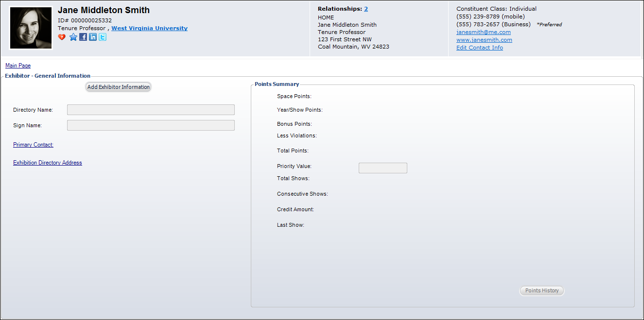Click the heart question-mark icon

point(62,37)
